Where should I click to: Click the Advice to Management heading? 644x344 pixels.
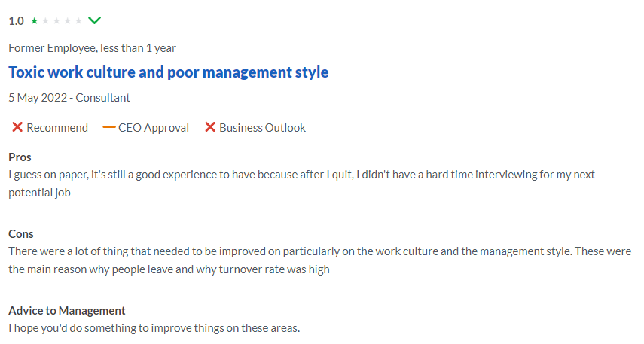point(67,311)
